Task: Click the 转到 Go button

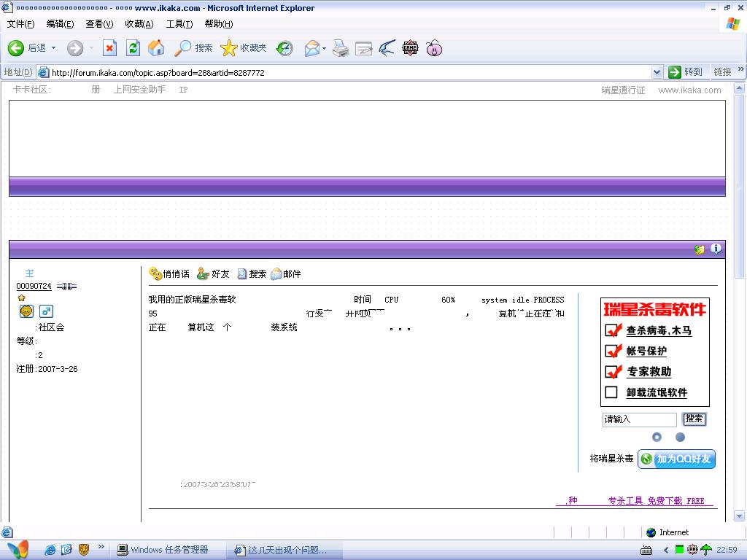Action: click(x=686, y=72)
